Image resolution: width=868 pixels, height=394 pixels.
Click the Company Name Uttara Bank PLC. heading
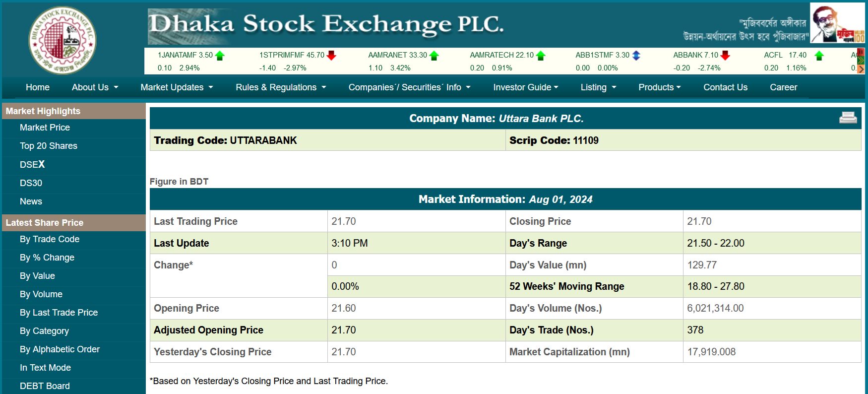pos(496,119)
